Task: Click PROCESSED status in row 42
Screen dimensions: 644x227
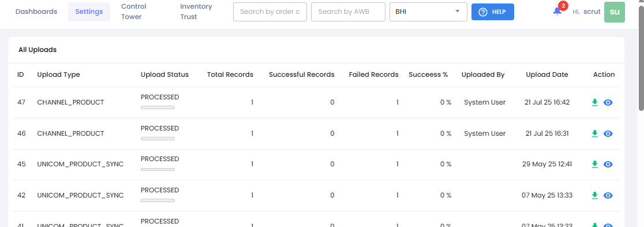Action: pyautogui.click(x=160, y=190)
